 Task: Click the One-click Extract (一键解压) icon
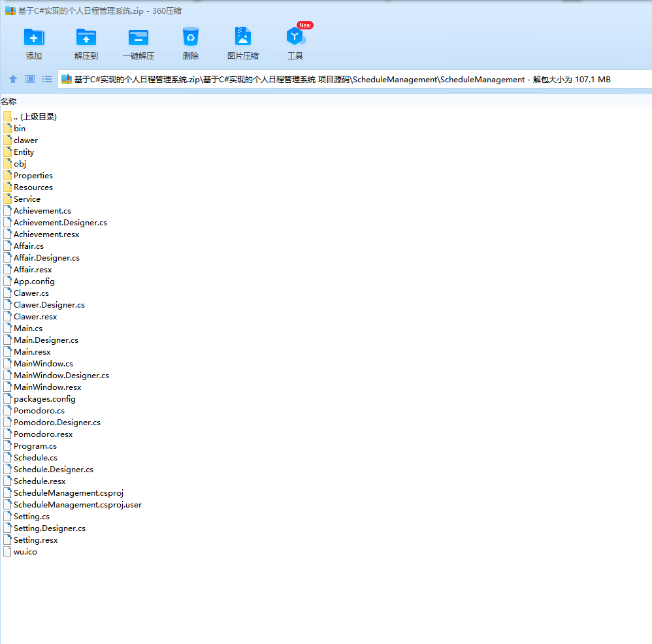[139, 37]
